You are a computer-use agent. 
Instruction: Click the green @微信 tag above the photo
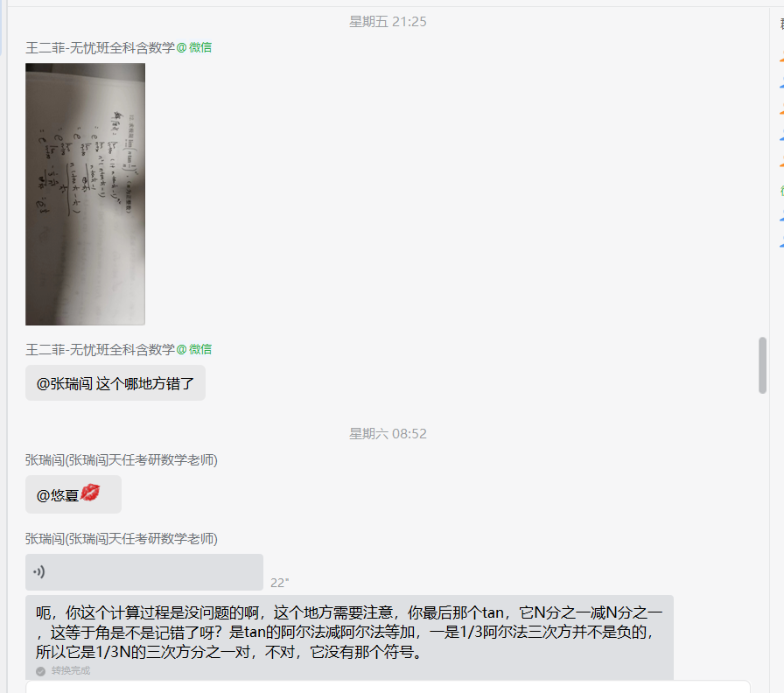(194, 47)
